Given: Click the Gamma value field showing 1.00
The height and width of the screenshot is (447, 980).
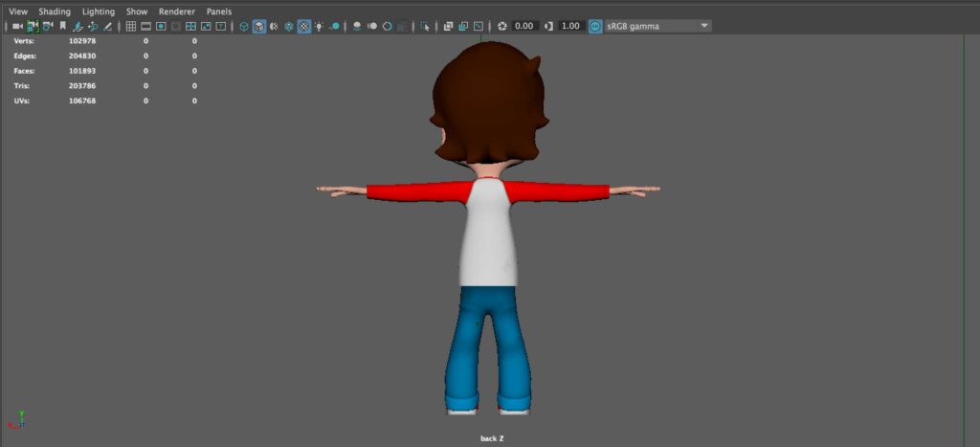Looking at the screenshot, I should pos(570,26).
